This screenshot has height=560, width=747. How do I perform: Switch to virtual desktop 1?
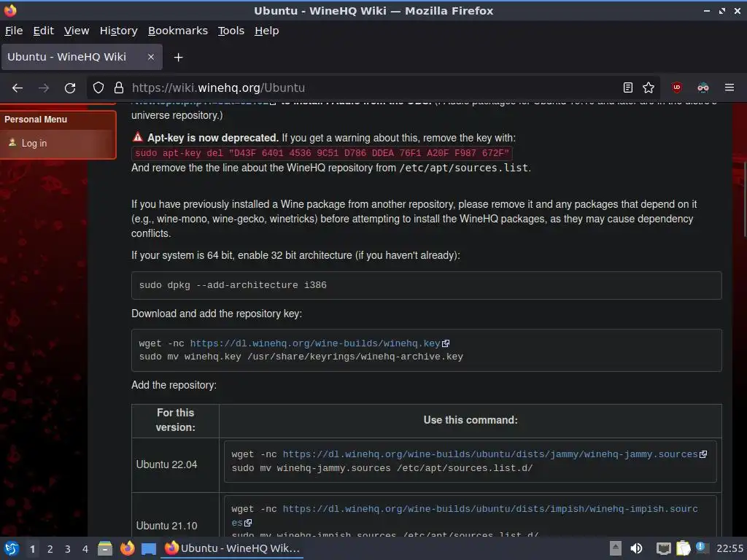[x=32, y=549]
